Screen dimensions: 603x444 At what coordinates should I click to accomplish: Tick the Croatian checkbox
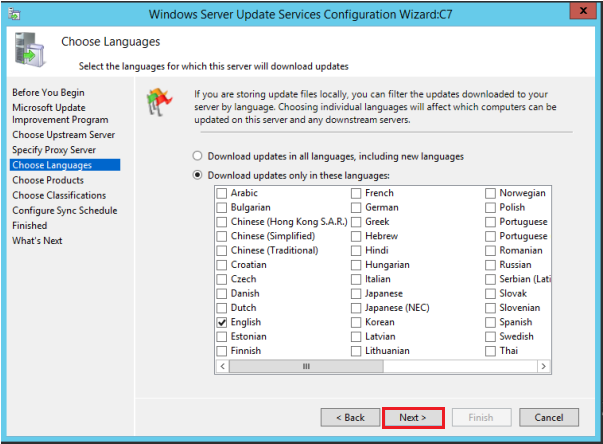(222, 265)
